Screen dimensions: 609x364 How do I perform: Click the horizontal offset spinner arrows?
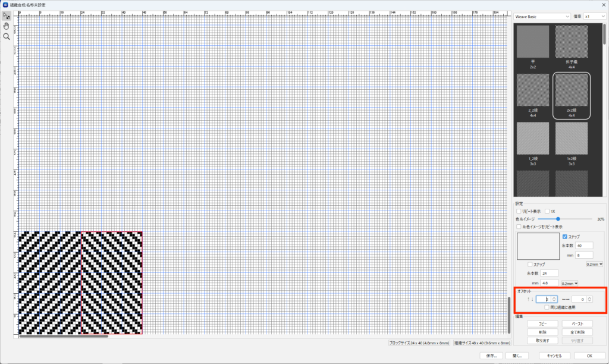click(x=589, y=299)
